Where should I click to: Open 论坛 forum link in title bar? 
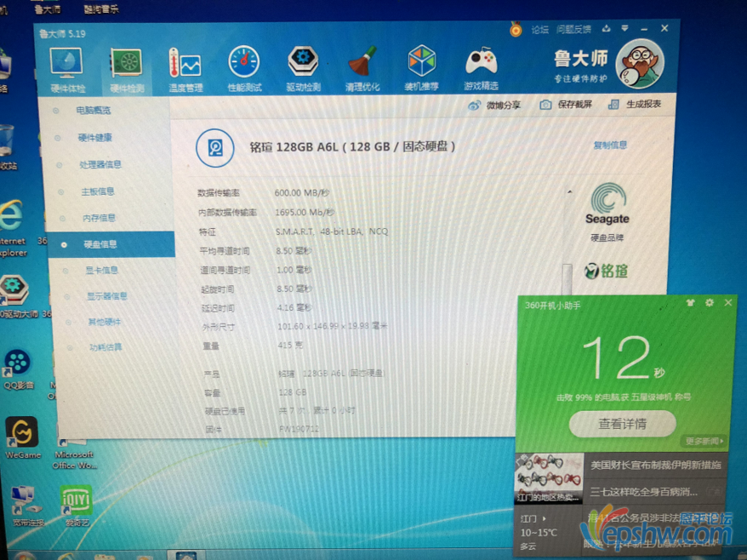coord(539,30)
